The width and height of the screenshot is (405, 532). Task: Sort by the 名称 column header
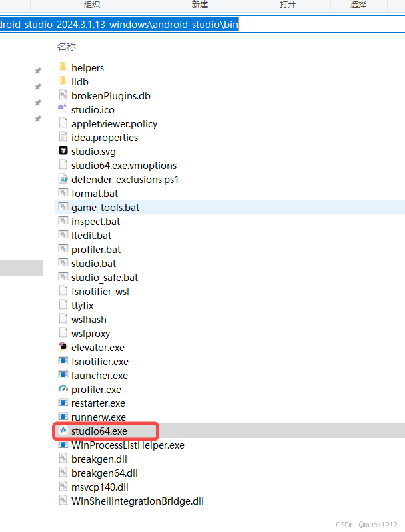pyautogui.click(x=67, y=47)
